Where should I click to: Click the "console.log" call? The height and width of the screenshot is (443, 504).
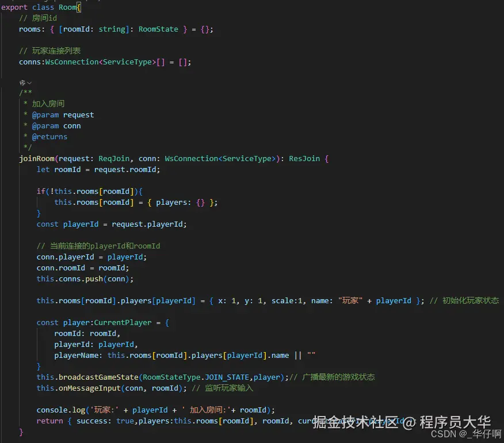pos(61,410)
